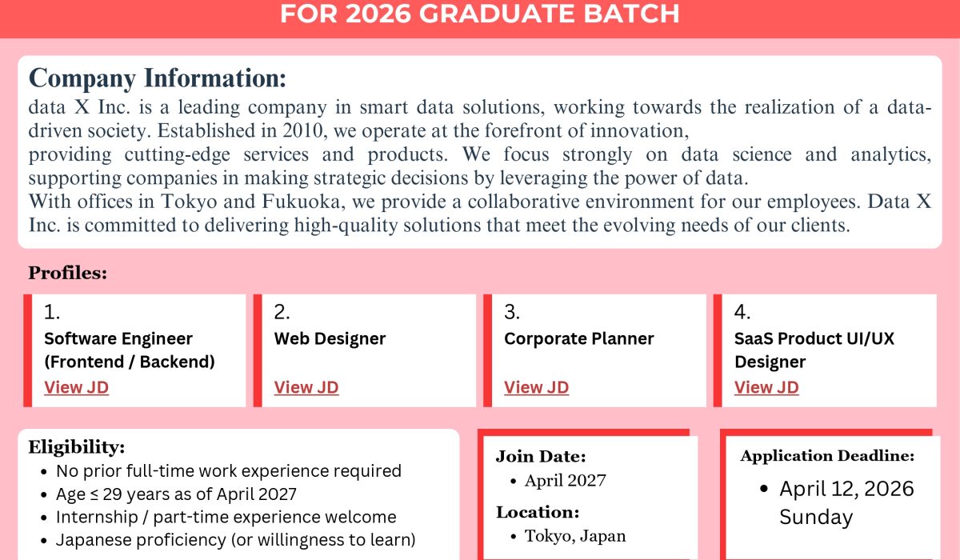The width and height of the screenshot is (960, 560).
Task: Select the April 12, 2026 deadline date
Action: tap(846, 489)
